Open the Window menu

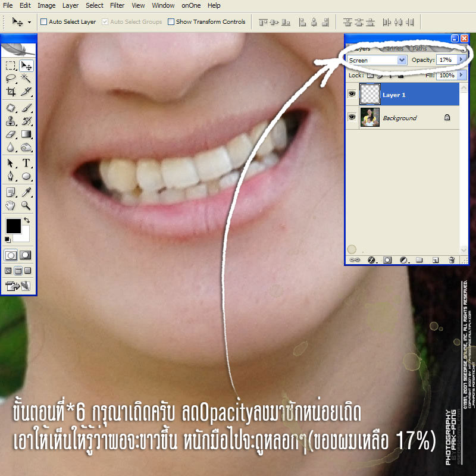163,5
